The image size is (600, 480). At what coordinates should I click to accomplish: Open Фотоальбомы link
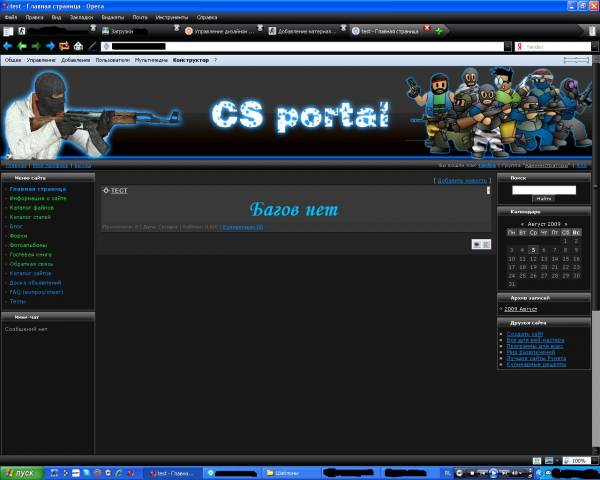[x=28, y=245]
